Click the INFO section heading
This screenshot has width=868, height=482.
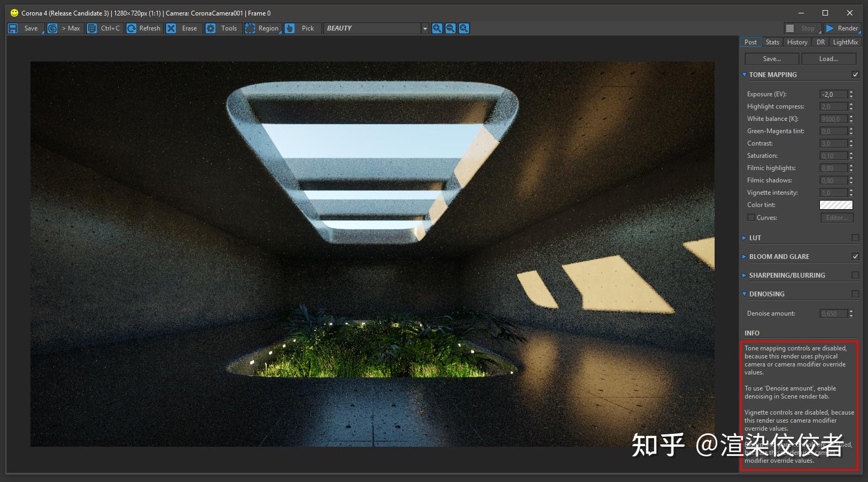coord(752,333)
